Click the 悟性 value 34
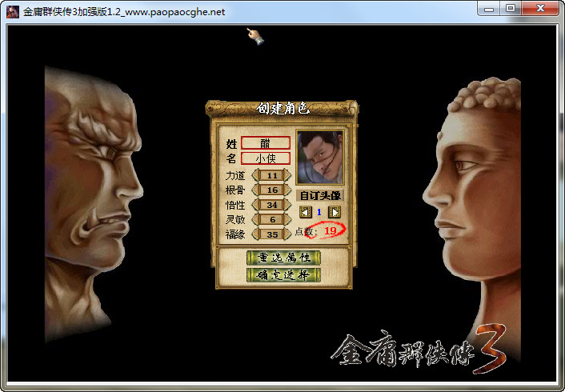The image size is (565, 392). 271,205
